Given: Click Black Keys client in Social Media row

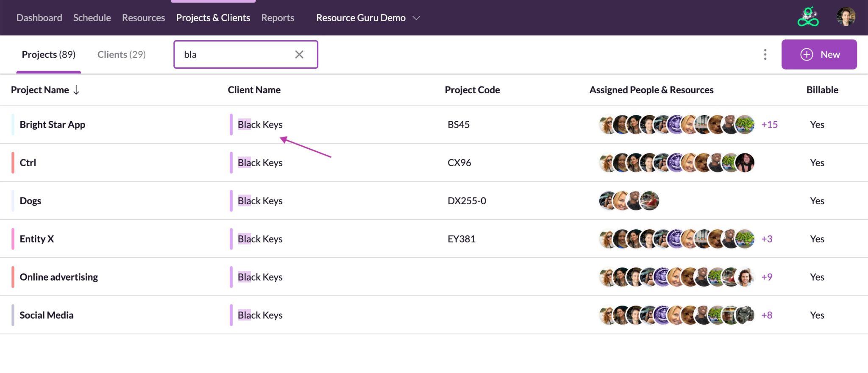Looking at the screenshot, I should pyautogui.click(x=260, y=315).
